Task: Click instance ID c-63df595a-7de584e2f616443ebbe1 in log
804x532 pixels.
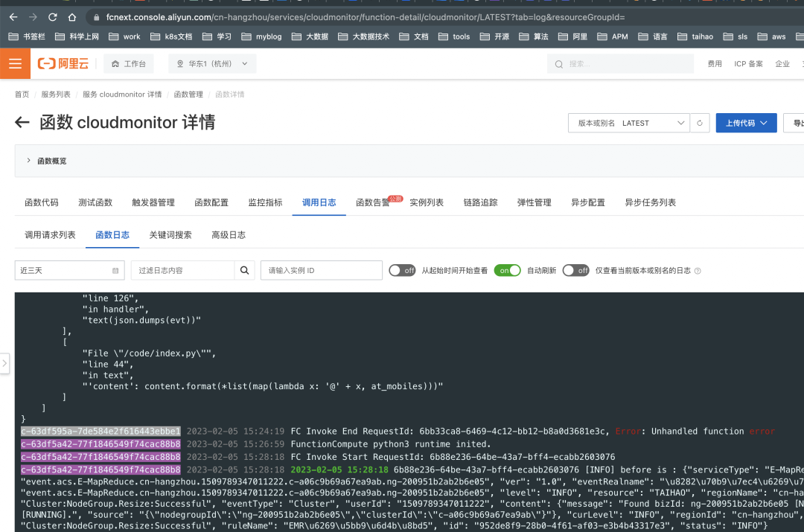Action: coord(100,431)
